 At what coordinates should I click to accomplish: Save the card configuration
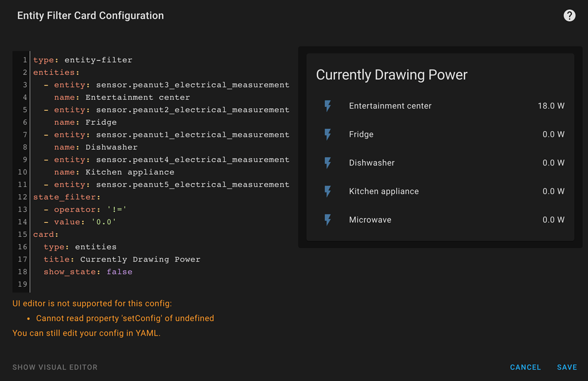[567, 367]
